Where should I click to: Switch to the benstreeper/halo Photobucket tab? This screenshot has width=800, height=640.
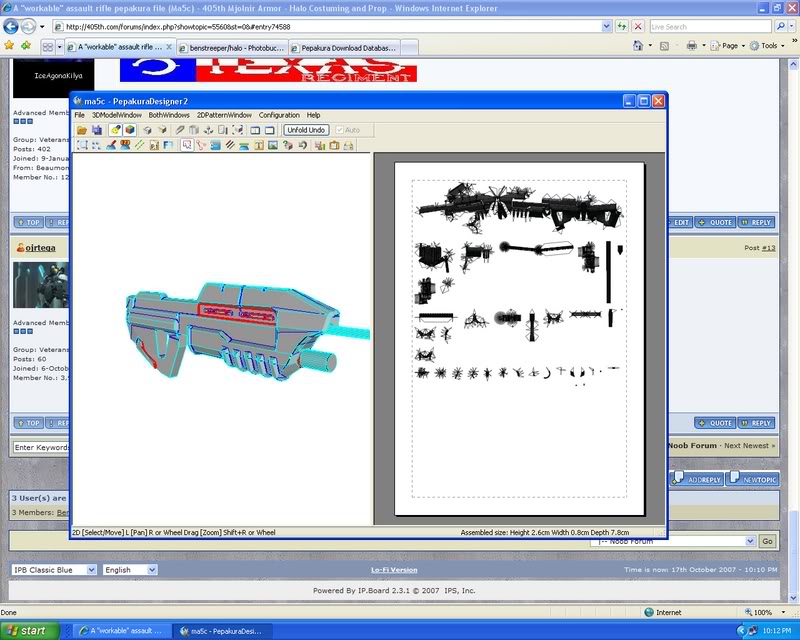point(232,48)
